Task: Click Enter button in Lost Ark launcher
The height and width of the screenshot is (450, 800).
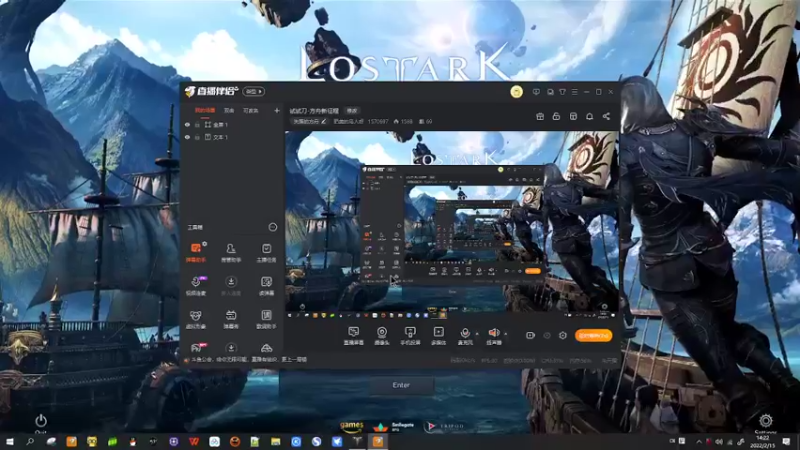Action: pyautogui.click(x=401, y=385)
